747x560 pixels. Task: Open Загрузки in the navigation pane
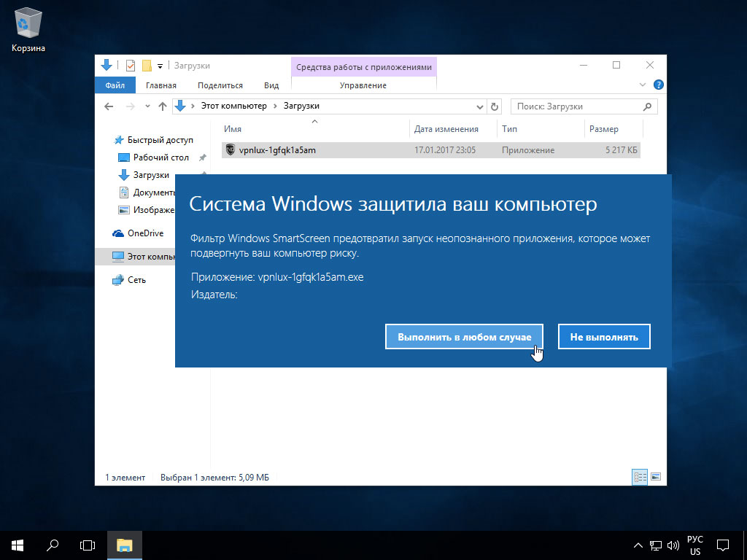click(x=151, y=175)
